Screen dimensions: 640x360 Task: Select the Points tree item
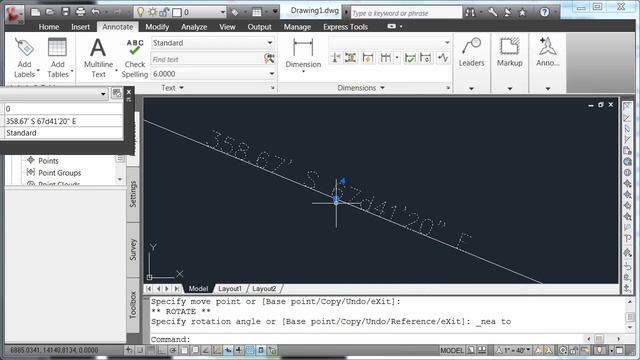(48, 161)
